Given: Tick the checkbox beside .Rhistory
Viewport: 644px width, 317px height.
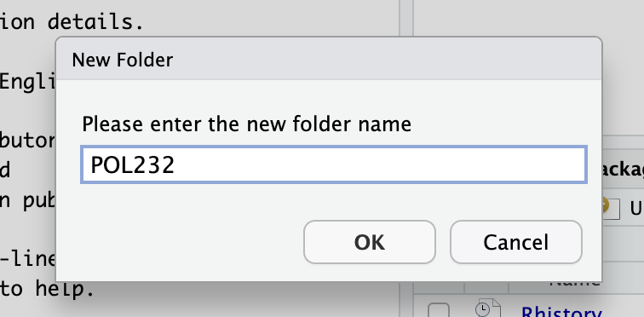Looking at the screenshot, I should tap(439, 310).
